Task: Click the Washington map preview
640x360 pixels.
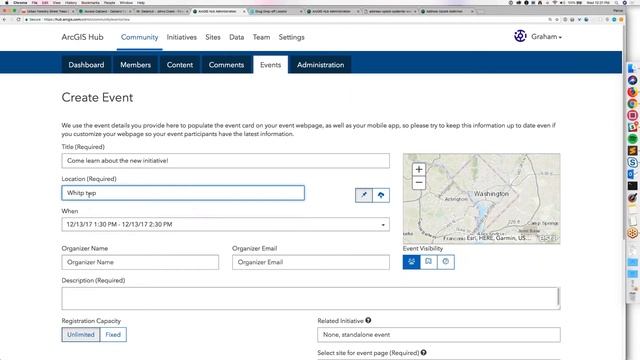Action: [481, 199]
